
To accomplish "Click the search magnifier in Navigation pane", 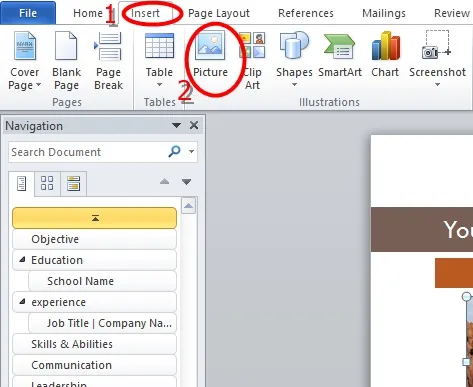I will [x=174, y=152].
